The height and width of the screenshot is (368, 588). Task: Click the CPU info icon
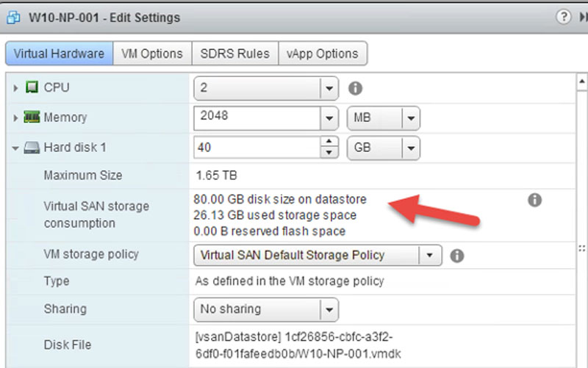[355, 88]
